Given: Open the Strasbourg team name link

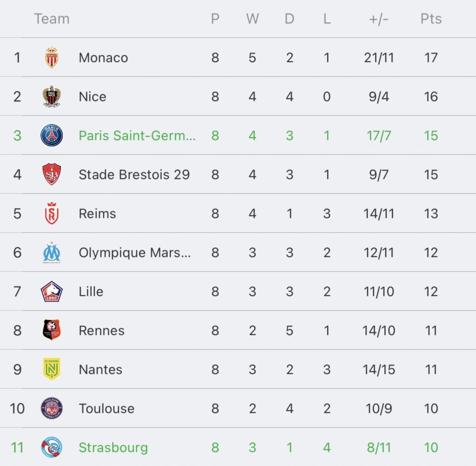Looking at the screenshot, I should pos(113,447).
